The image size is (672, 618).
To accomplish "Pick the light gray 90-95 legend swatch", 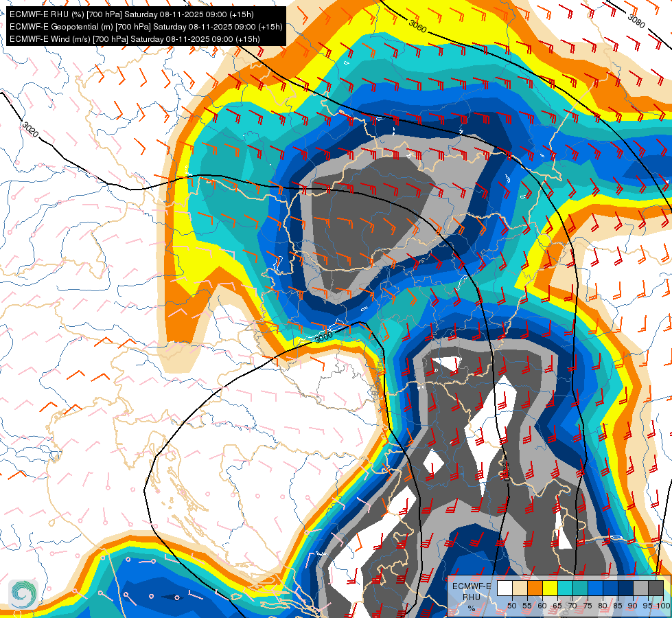I will (640, 588).
